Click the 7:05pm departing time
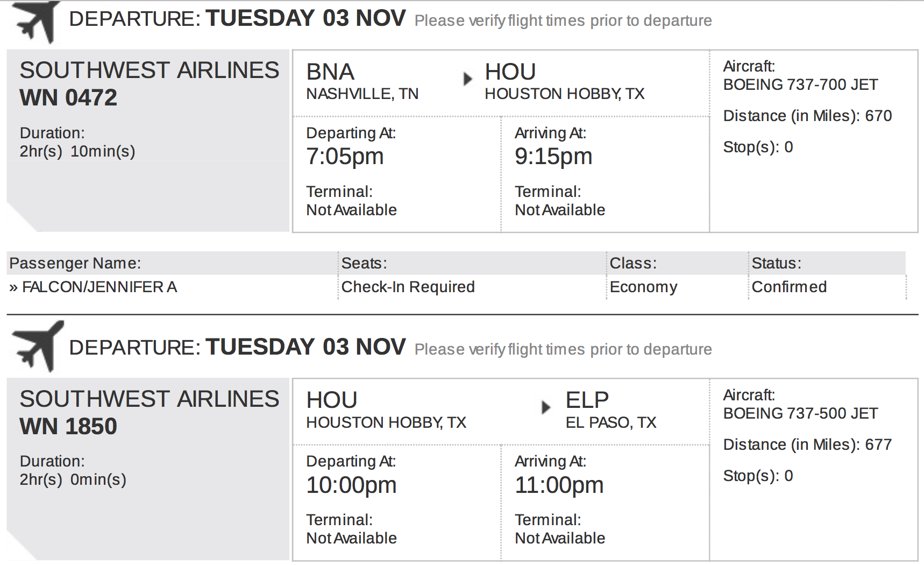Screen dimensions: 924x565 coord(345,157)
